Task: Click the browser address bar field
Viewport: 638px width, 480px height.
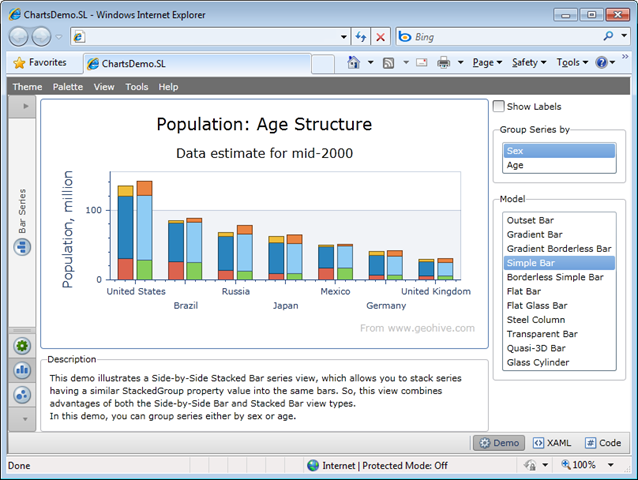Action: pos(212,37)
